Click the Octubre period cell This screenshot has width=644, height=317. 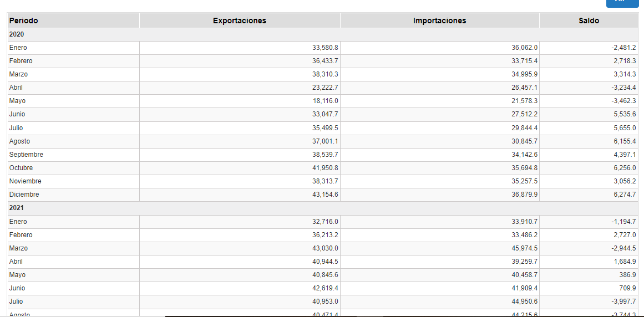21,168
